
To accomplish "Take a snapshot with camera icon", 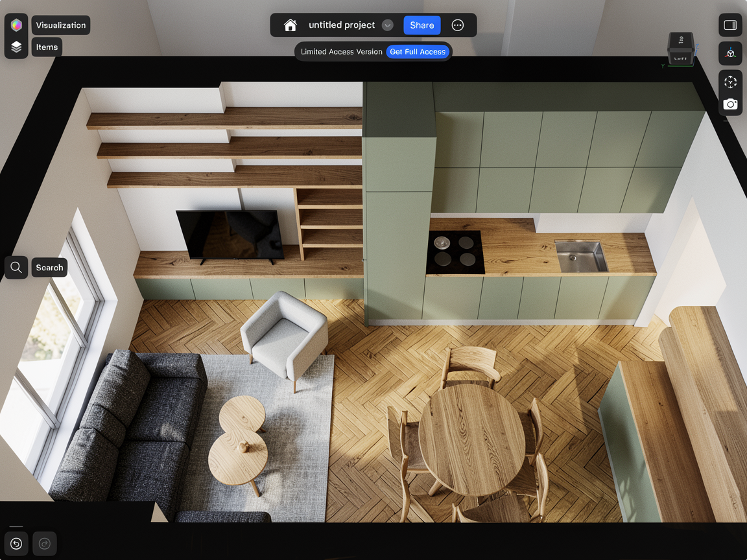I will click(731, 104).
